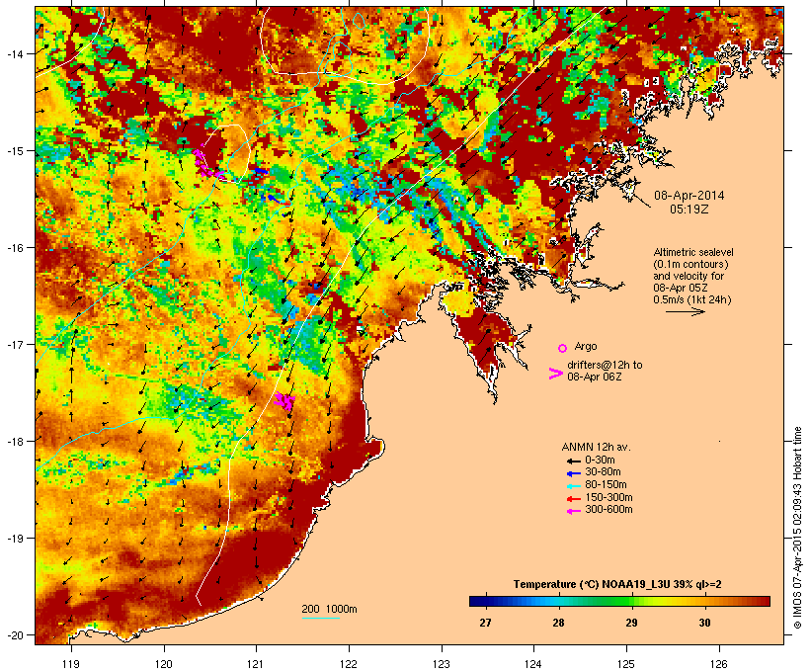The width and height of the screenshot is (810, 672).
Task: Click the magenta 300-600m arrow legend icon
Action: click(x=573, y=511)
